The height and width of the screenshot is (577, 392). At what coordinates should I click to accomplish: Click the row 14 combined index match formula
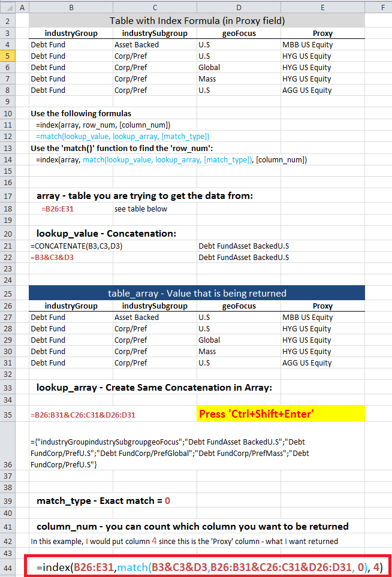click(x=171, y=160)
